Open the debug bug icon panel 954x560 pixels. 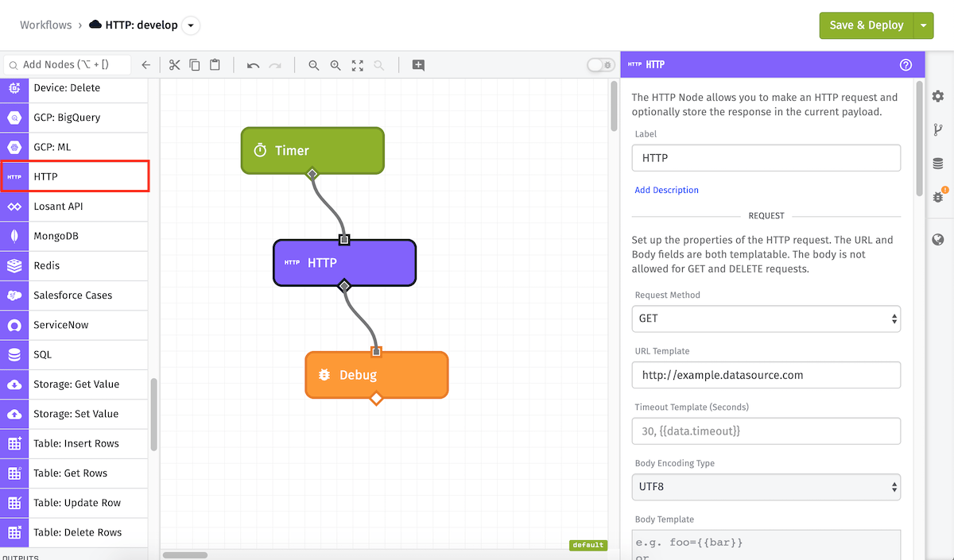tap(938, 196)
